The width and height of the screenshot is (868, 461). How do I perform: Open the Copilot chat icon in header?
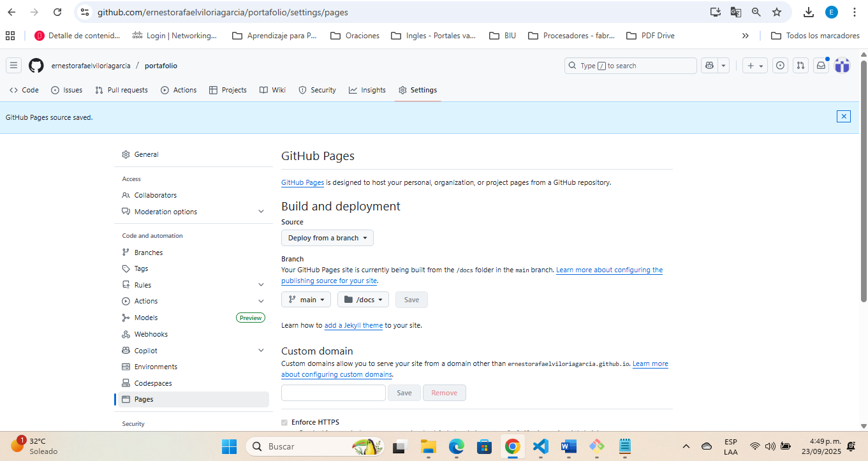pyautogui.click(x=709, y=66)
